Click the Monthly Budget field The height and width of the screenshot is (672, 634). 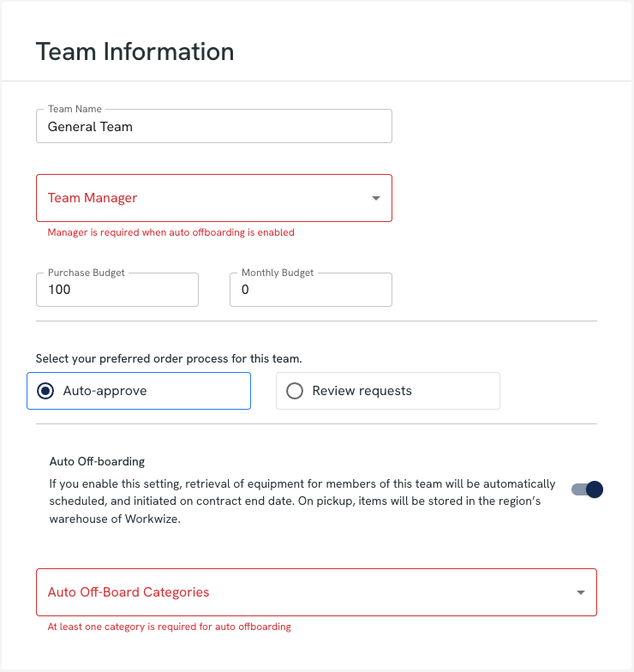click(310, 290)
